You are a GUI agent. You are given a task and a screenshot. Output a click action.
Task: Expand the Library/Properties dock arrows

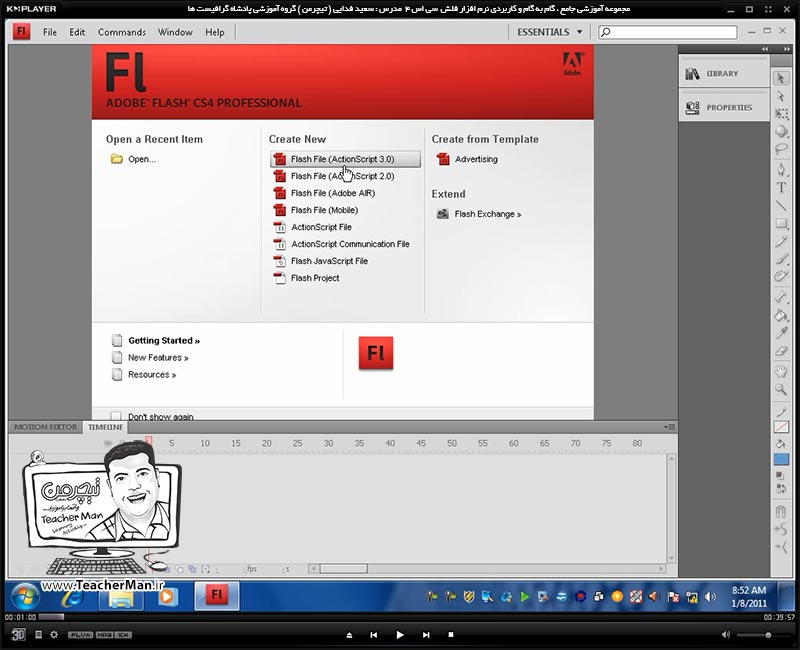click(x=765, y=49)
